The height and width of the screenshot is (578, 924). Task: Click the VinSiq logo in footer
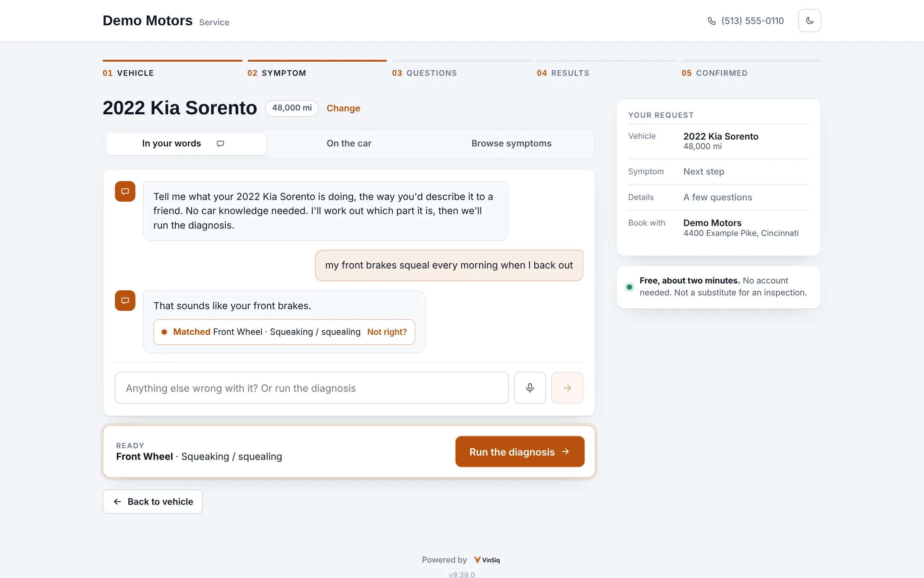[x=487, y=560]
